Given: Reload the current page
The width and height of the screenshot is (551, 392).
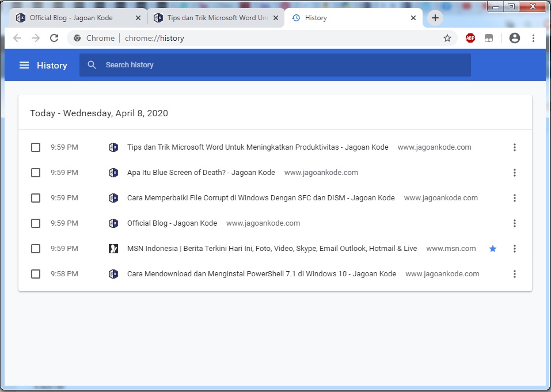Looking at the screenshot, I should click(x=54, y=38).
